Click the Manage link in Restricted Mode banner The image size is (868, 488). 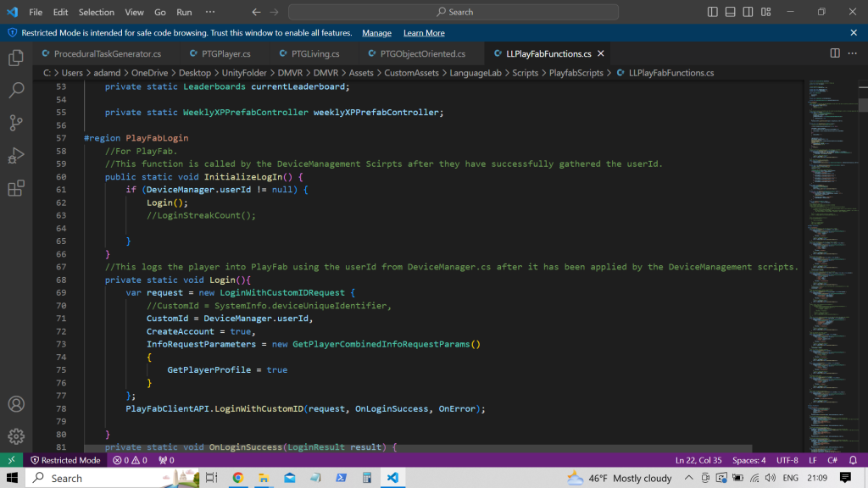coord(376,33)
